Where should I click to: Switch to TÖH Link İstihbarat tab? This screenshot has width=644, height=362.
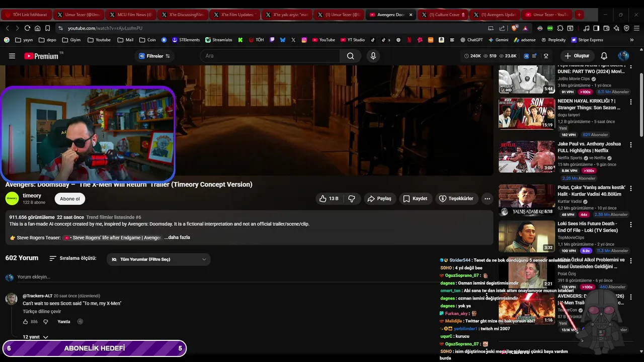[26, 15]
